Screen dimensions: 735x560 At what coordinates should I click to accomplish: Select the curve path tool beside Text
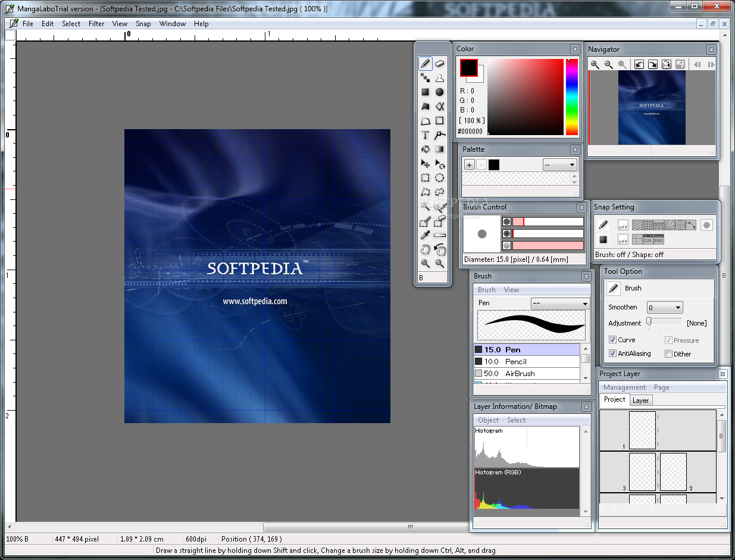click(440, 135)
